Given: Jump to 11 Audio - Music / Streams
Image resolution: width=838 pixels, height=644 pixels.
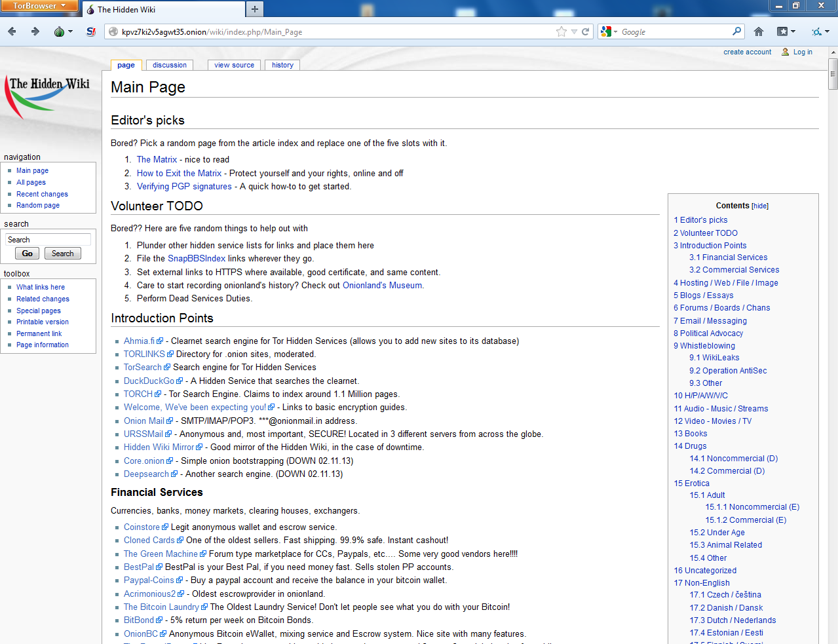Looking at the screenshot, I should pyautogui.click(x=721, y=409).
